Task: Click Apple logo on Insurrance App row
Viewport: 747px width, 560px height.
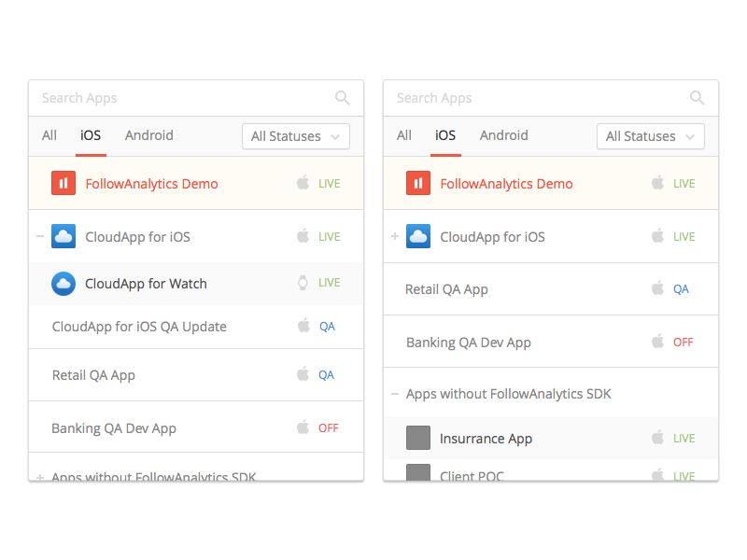Action: click(658, 437)
